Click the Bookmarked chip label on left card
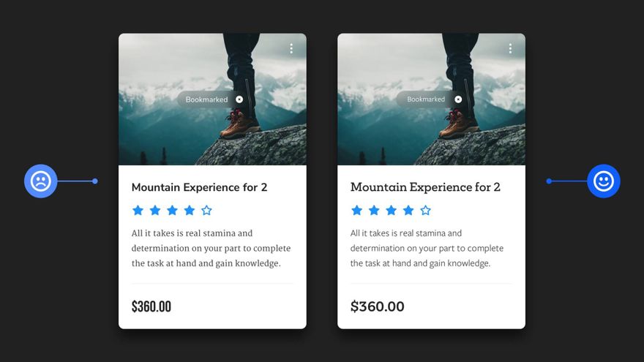This screenshot has width=644, height=362. click(x=206, y=99)
